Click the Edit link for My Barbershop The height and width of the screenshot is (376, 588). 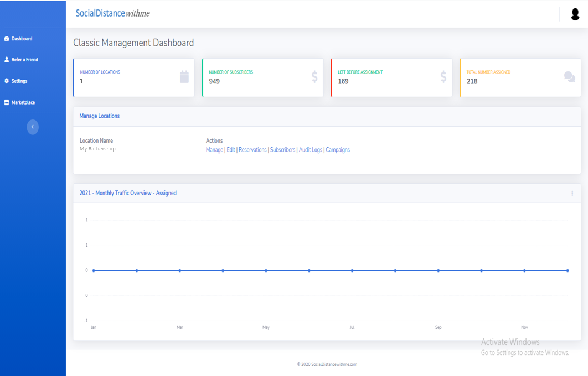(x=231, y=150)
